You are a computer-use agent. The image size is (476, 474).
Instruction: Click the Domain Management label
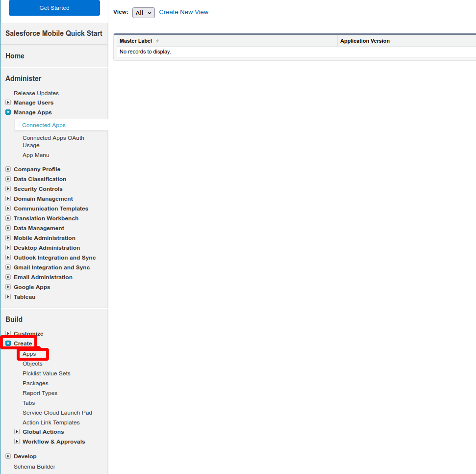click(44, 199)
